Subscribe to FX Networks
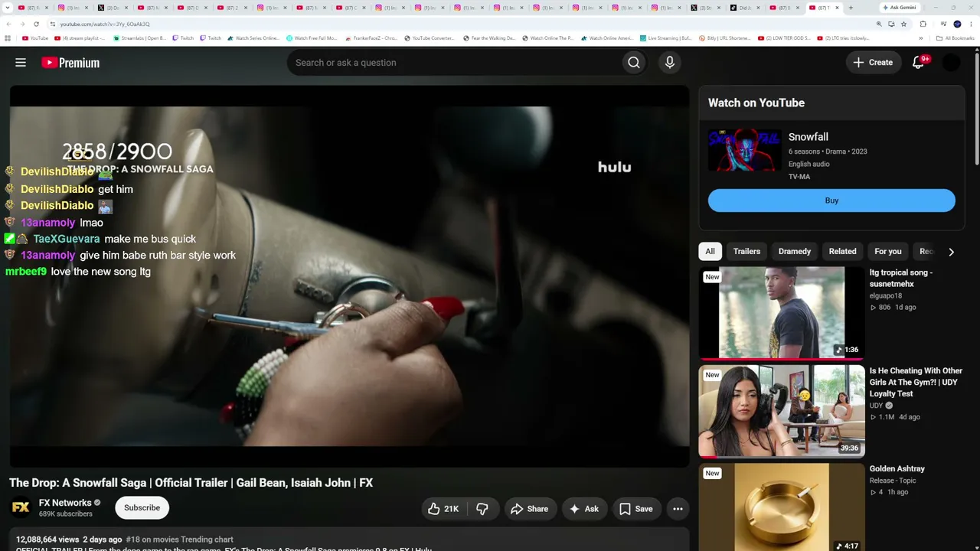 pos(142,507)
